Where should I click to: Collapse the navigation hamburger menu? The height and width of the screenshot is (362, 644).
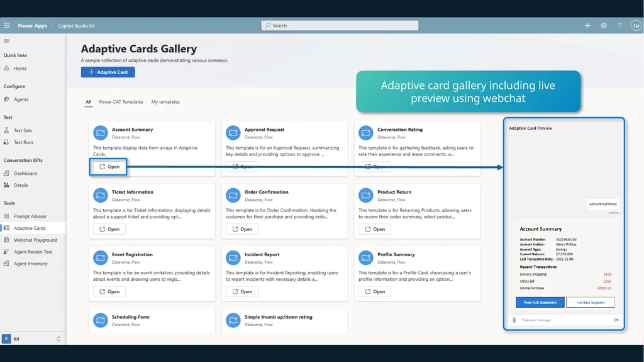[6, 41]
